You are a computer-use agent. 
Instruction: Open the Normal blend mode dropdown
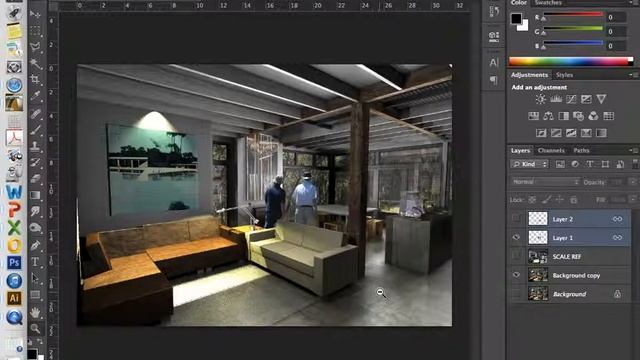coord(545,182)
